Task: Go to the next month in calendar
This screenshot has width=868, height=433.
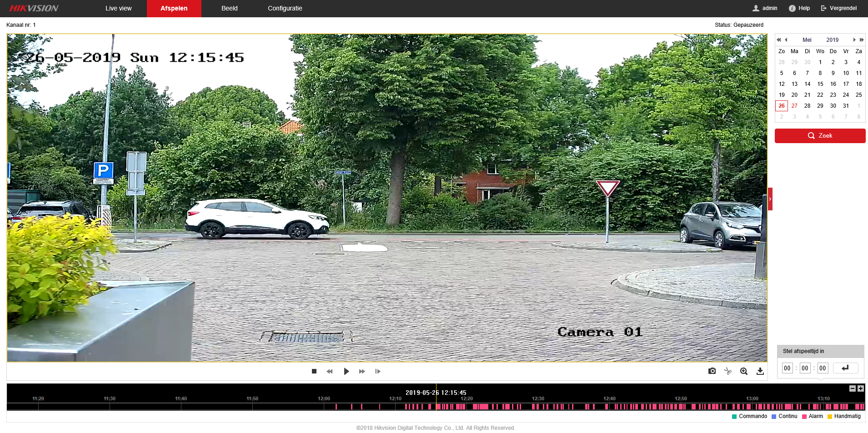Action: pos(854,40)
